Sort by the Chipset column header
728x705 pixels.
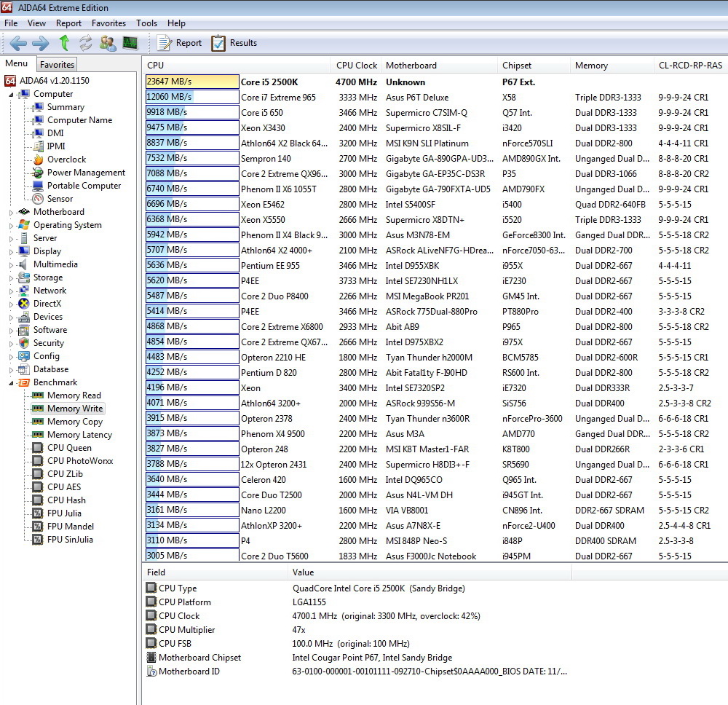coord(534,66)
